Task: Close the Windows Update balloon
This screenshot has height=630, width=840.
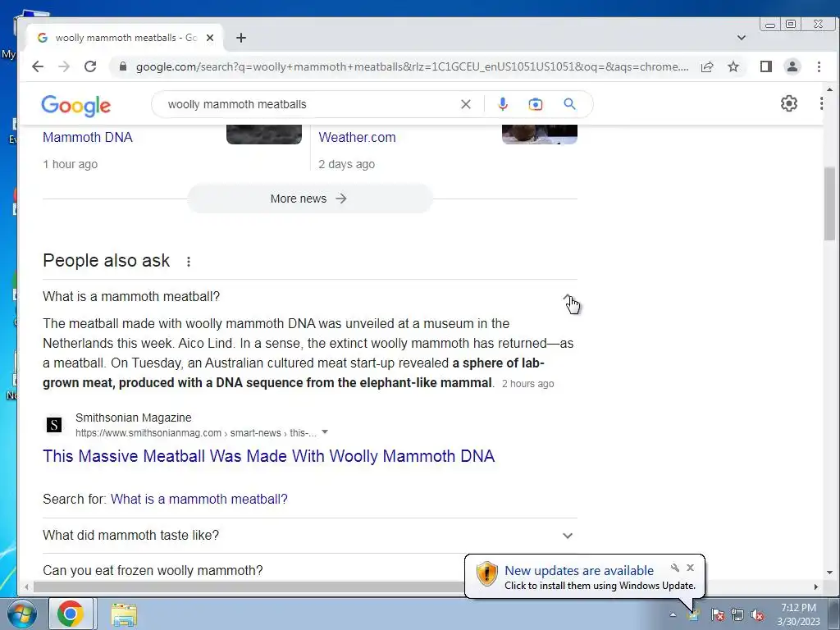Action: tap(690, 568)
